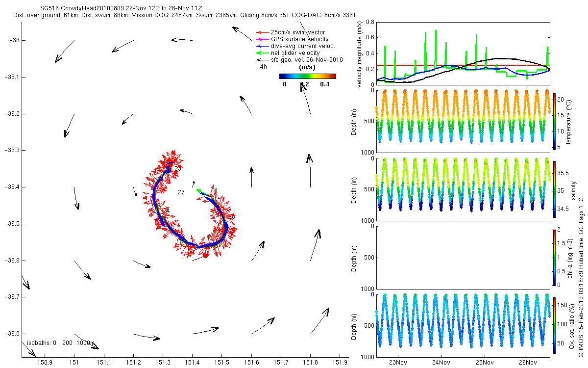Viewport: 588px width, 368px height.
Task: Click the black sfc geo. vel. legend arrow
Action: click(x=262, y=60)
